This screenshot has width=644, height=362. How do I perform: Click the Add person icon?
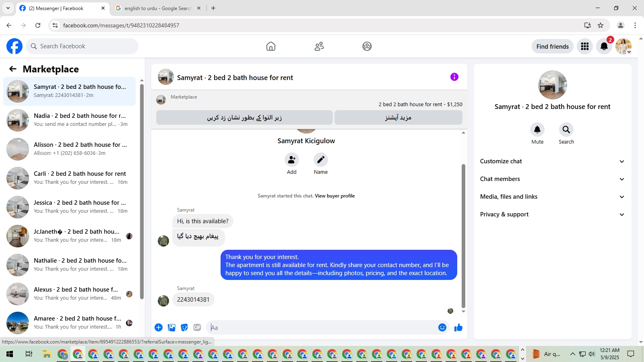click(x=292, y=160)
